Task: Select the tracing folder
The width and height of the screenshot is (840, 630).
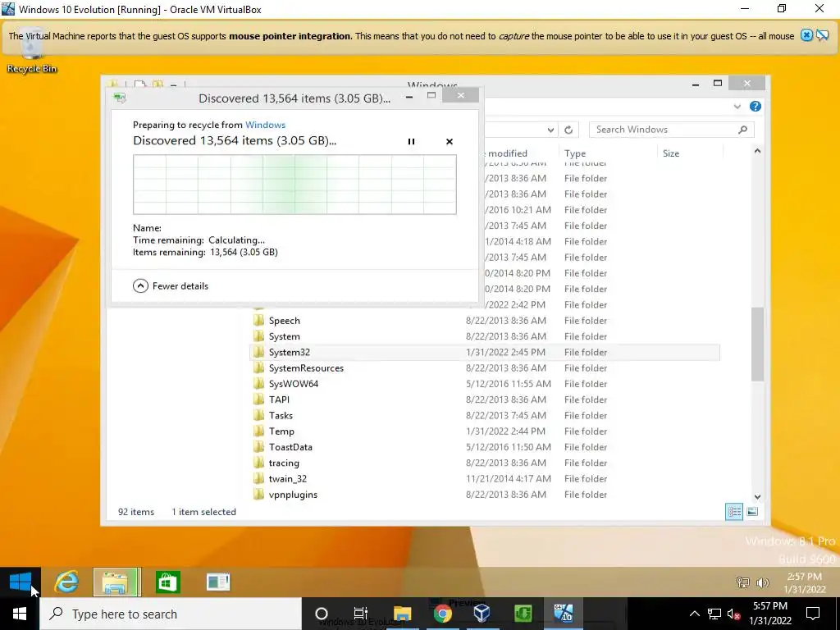Action: point(284,463)
